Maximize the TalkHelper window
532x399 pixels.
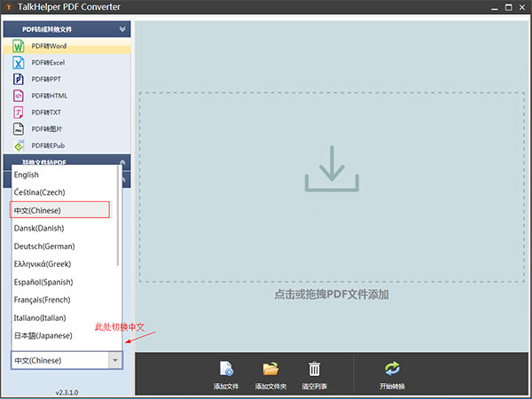509,7
